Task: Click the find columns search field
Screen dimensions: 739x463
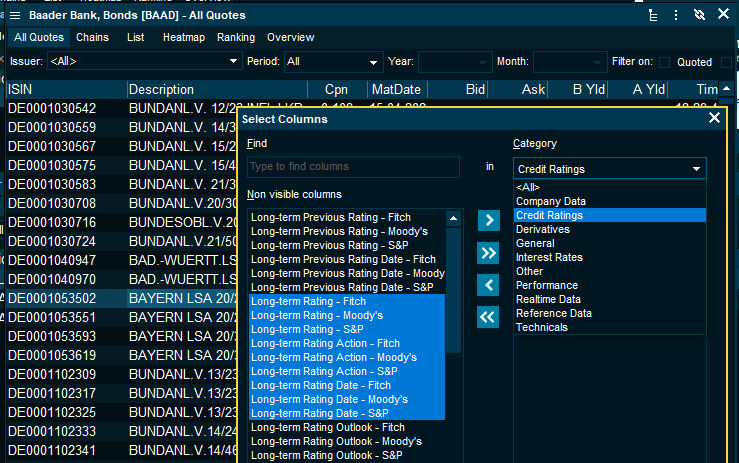Action: coord(353,167)
